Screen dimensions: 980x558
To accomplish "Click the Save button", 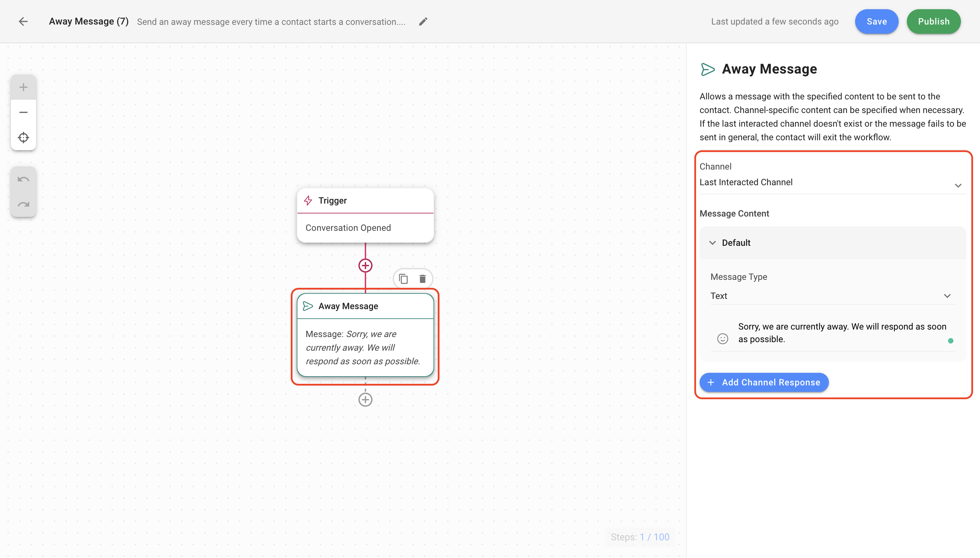I will 876,21.
